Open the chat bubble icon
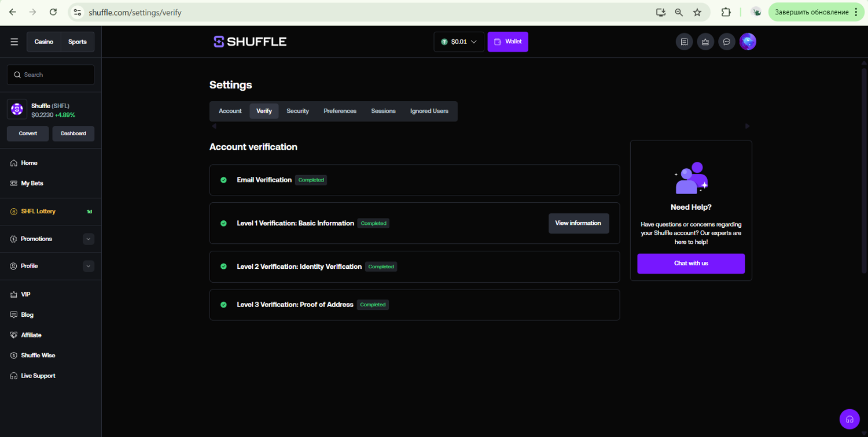Image resolution: width=868 pixels, height=437 pixels. 727,42
